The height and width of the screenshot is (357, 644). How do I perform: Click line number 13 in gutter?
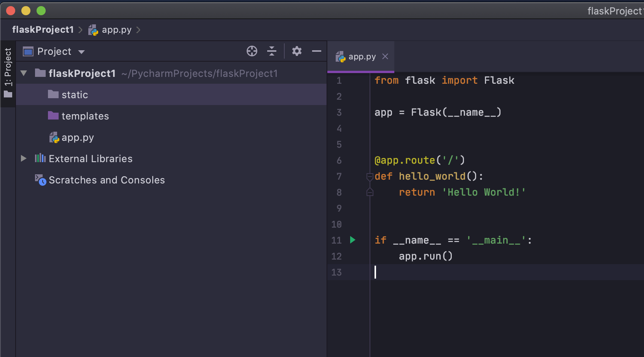(336, 273)
